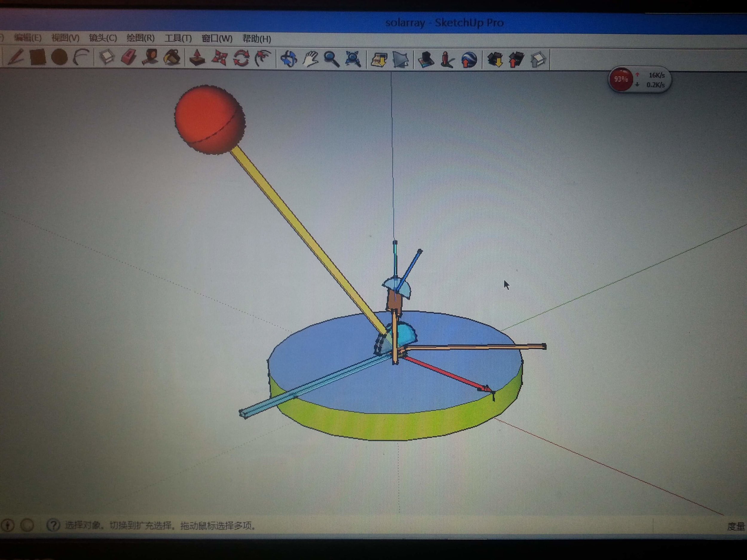Open the 编辑(E) menu
Screen dimensions: 747x560
coord(28,37)
